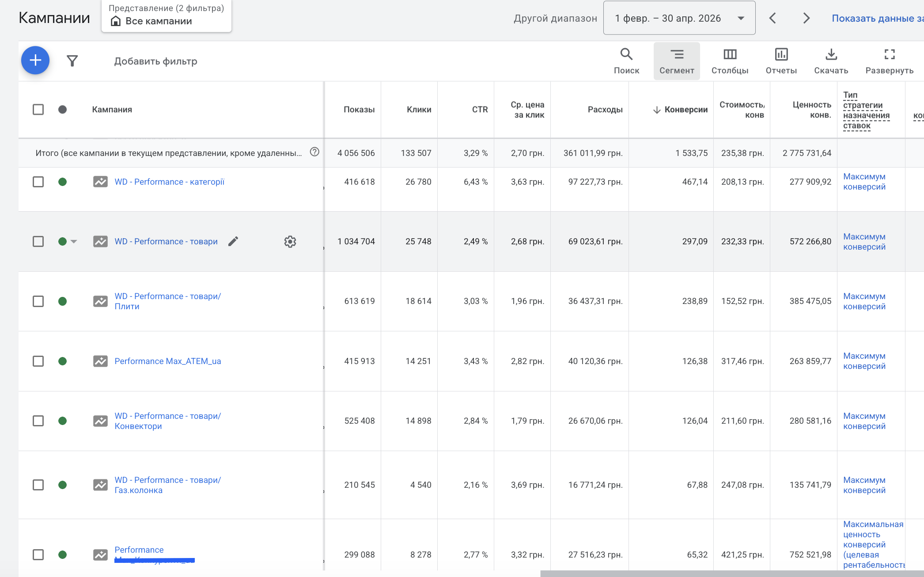This screenshot has width=924, height=577.
Task: Click the home icon in Все кампании view
Action: point(115,21)
